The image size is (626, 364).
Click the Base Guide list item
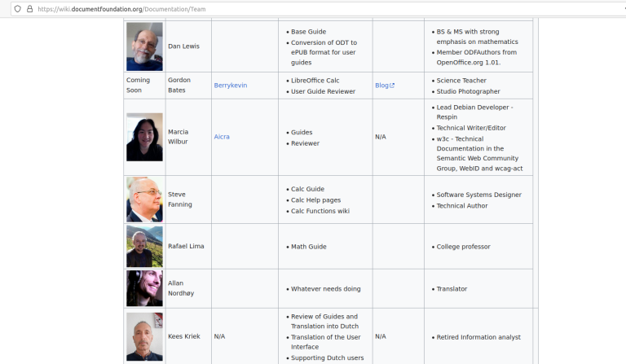(308, 32)
